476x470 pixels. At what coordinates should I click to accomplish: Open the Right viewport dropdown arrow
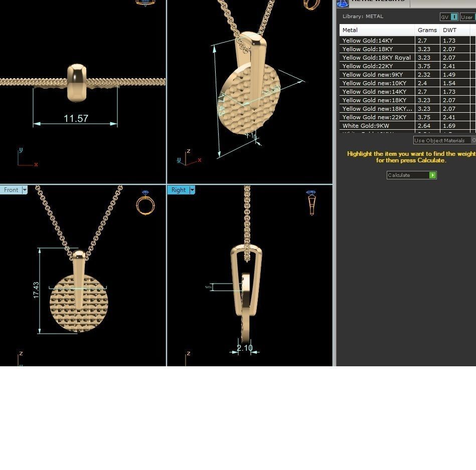[192, 190]
